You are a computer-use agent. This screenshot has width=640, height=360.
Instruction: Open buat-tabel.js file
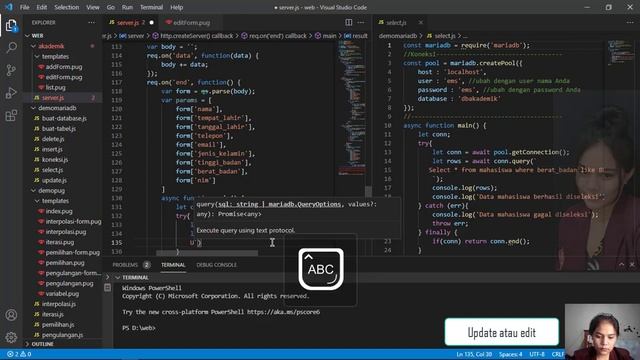point(59,129)
